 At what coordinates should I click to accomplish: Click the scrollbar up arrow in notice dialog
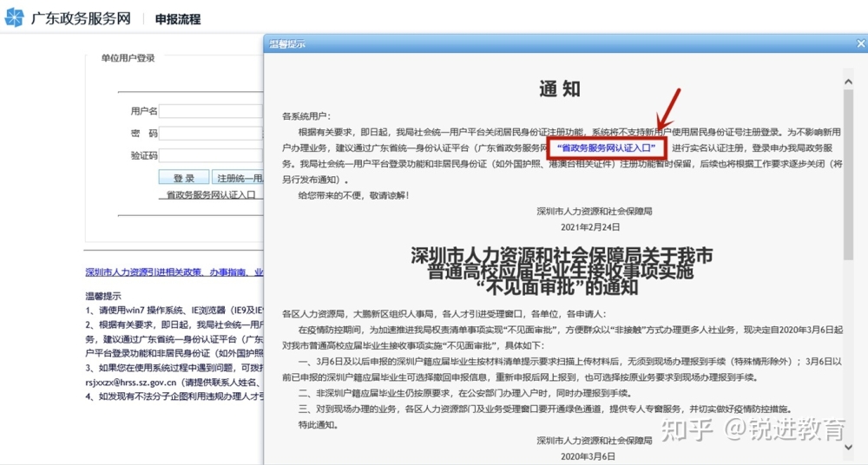pyautogui.click(x=848, y=82)
